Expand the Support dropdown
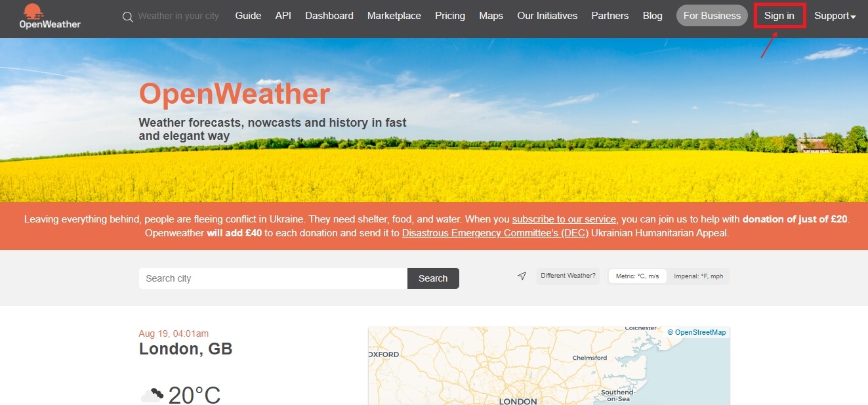The height and width of the screenshot is (405, 868). 835,16
